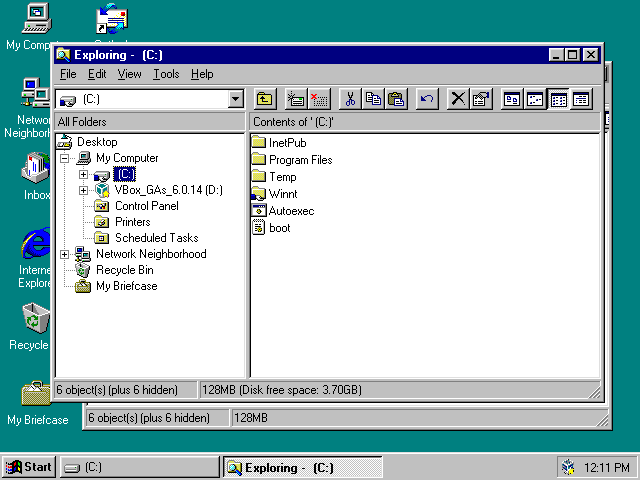Switch to Details view
This screenshot has height=480, width=640.
point(581,99)
